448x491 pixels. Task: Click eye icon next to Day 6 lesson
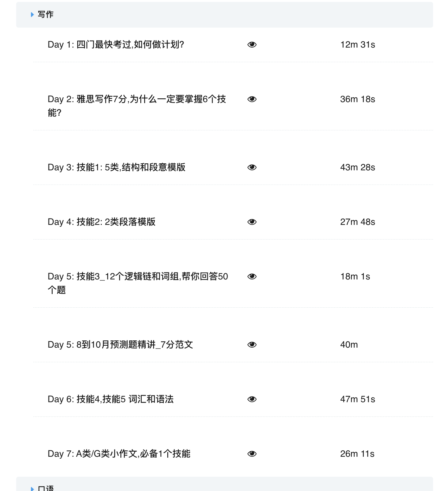pyautogui.click(x=252, y=399)
